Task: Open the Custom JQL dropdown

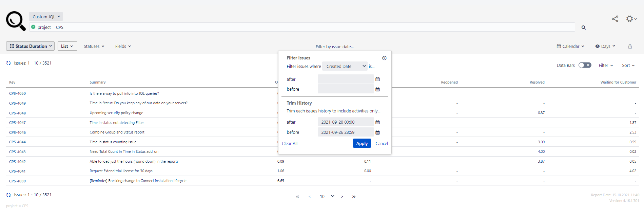Action: click(x=46, y=17)
